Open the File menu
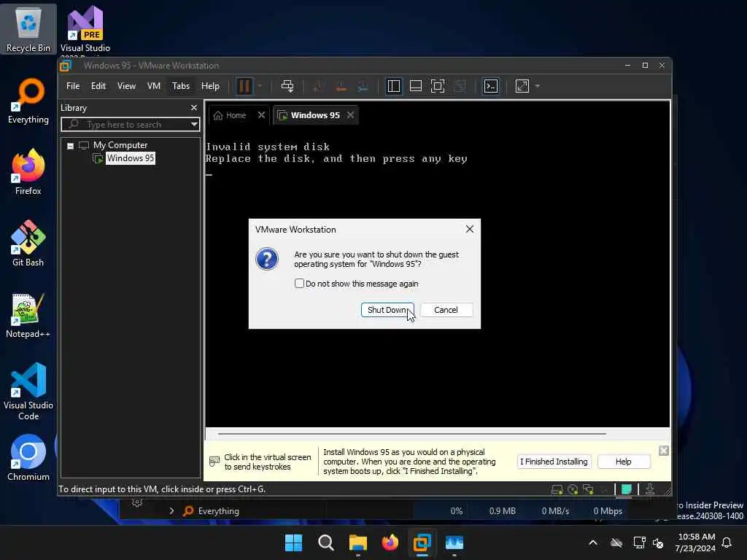This screenshot has height=560, width=747. point(73,86)
